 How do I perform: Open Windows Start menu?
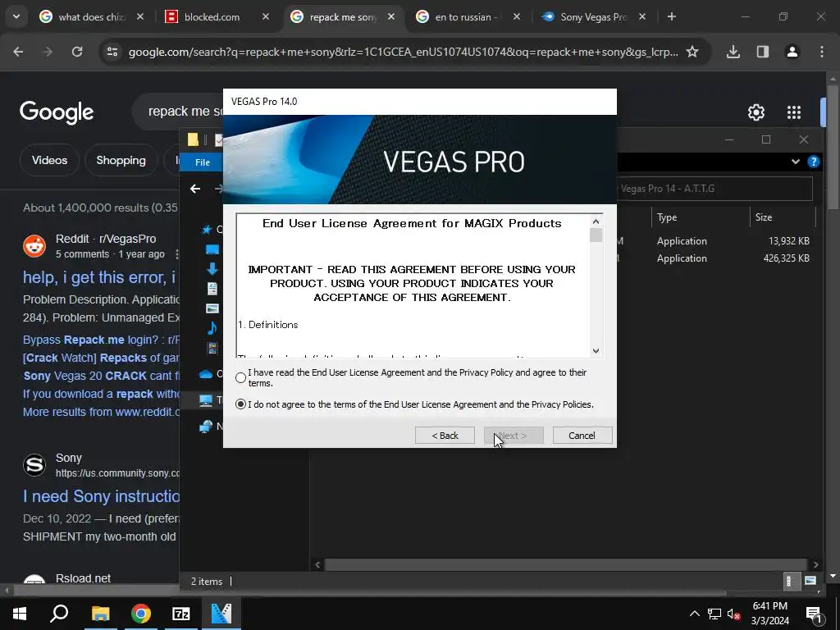[x=20, y=614]
